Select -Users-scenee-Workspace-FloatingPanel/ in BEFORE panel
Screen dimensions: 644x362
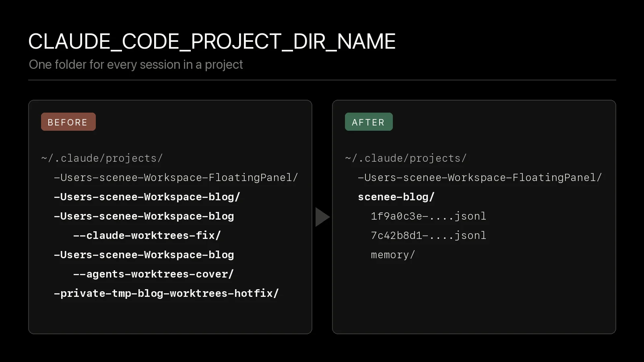[x=176, y=177]
